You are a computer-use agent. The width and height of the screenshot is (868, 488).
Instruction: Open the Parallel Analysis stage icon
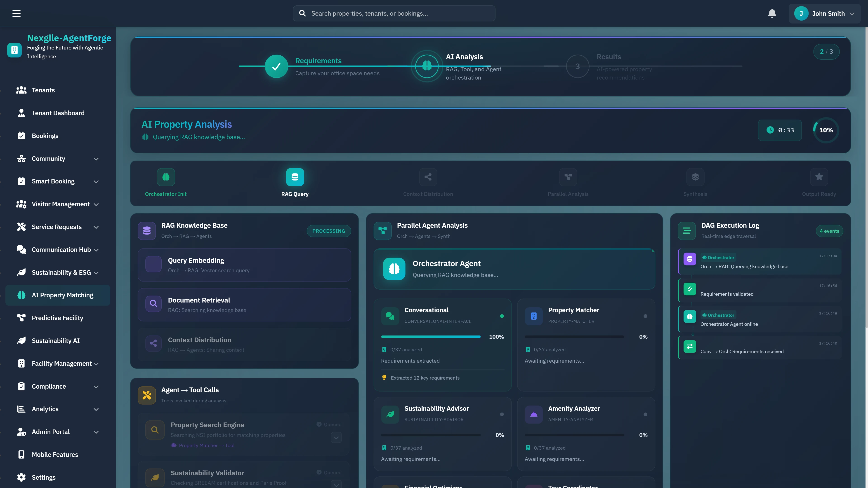[x=568, y=177]
